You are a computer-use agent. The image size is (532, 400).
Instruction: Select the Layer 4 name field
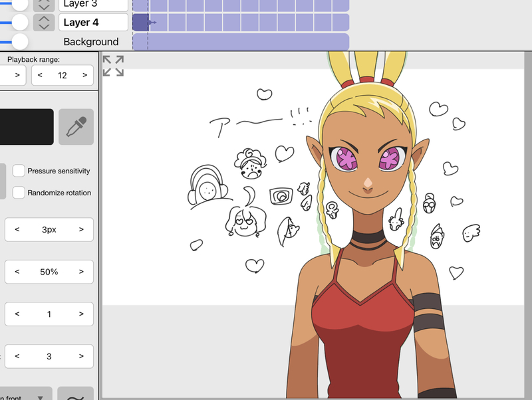pyautogui.click(x=93, y=23)
